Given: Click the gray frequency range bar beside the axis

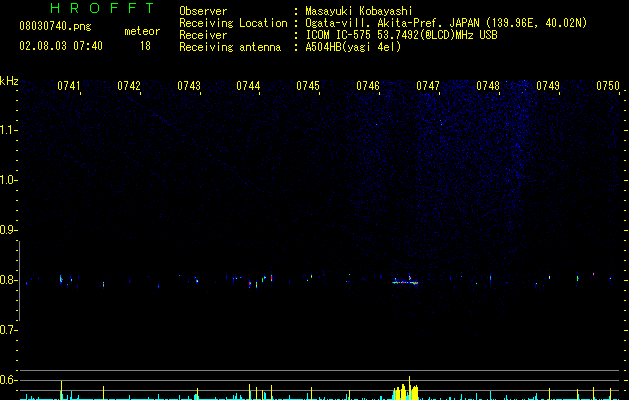Looking at the screenshot, I should [x=20, y=281].
